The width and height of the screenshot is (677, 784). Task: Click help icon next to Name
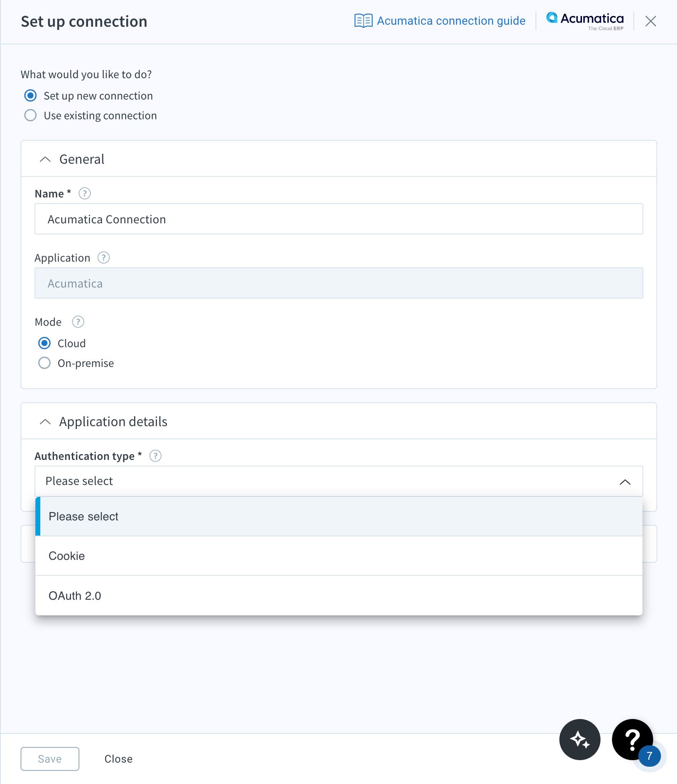(x=85, y=193)
